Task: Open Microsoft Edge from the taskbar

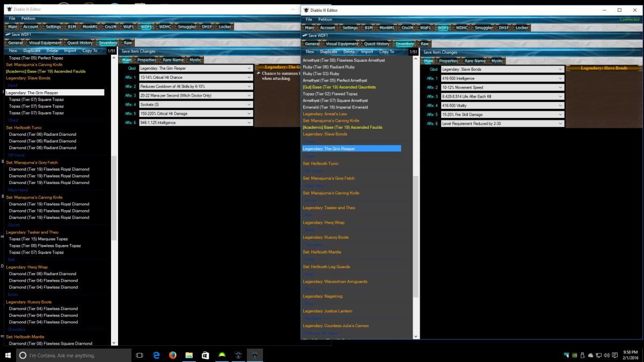Action: coord(156,355)
